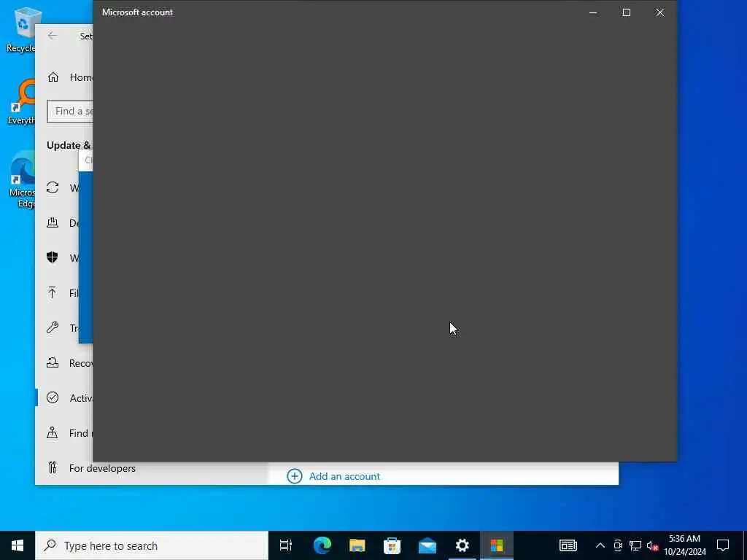Launch Microsoft Edge from taskbar
This screenshot has height=560, width=747.
[x=322, y=545]
